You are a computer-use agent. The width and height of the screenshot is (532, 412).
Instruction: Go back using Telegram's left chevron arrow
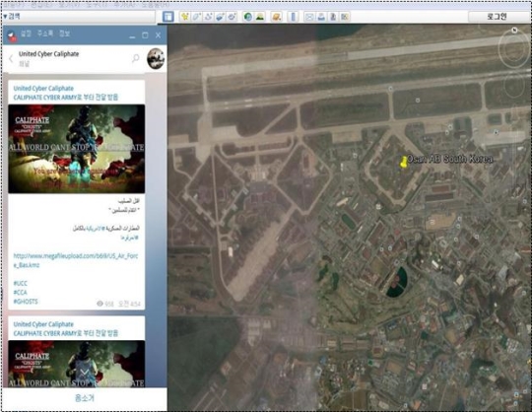(x=11, y=58)
